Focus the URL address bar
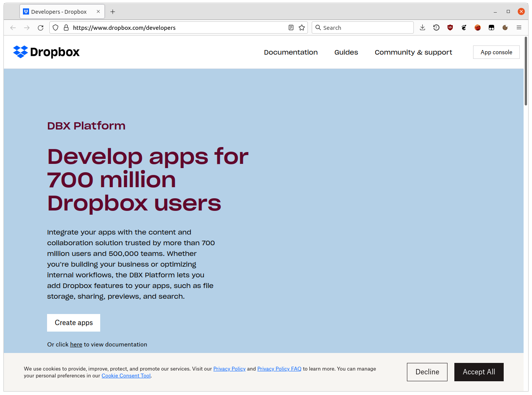Image resolution: width=532 pixels, height=395 pixels. click(x=178, y=28)
